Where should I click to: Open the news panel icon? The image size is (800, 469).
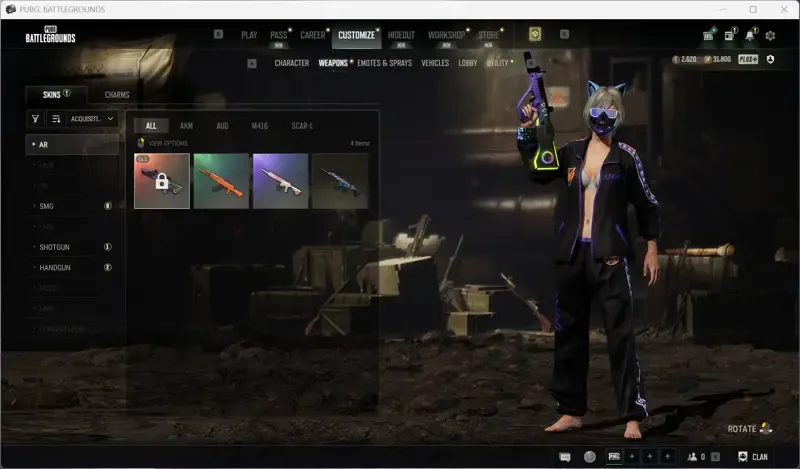[730, 35]
